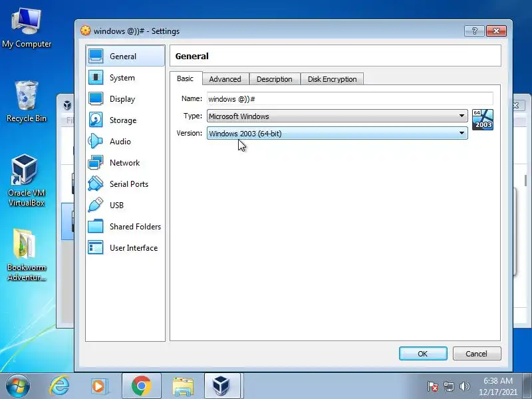The width and height of the screenshot is (532, 399).
Task: Click the background VirtualBox Manager window icon
Action: [68, 105]
